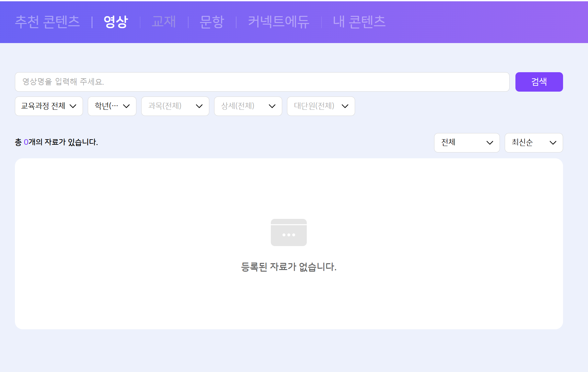Click the chevron arrow in 최신순 dropdown

[553, 143]
